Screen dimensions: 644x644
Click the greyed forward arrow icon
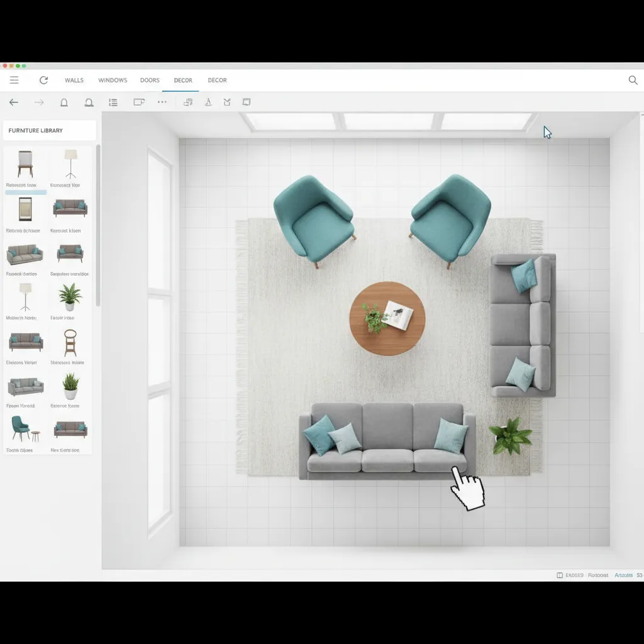(39, 103)
